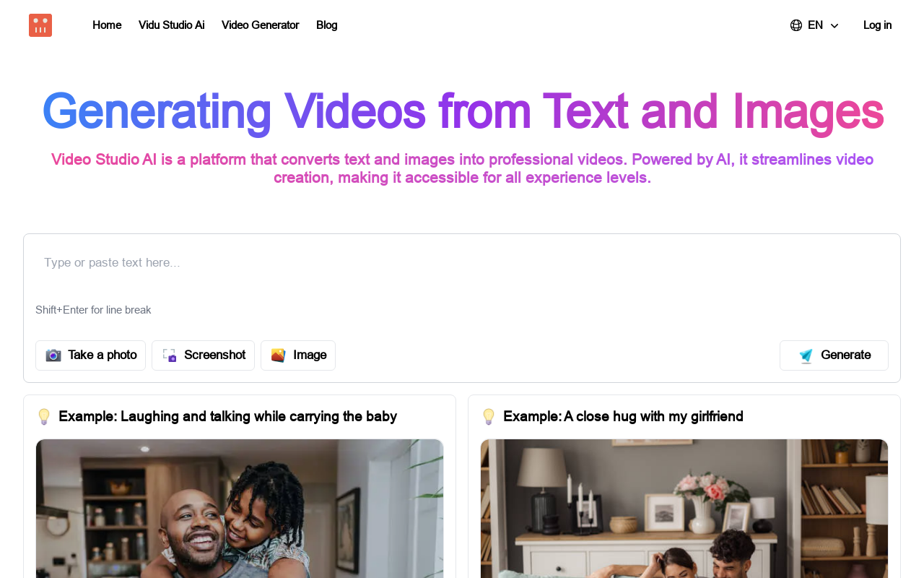Click the camera icon in Take a photo

click(x=53, y=355)
